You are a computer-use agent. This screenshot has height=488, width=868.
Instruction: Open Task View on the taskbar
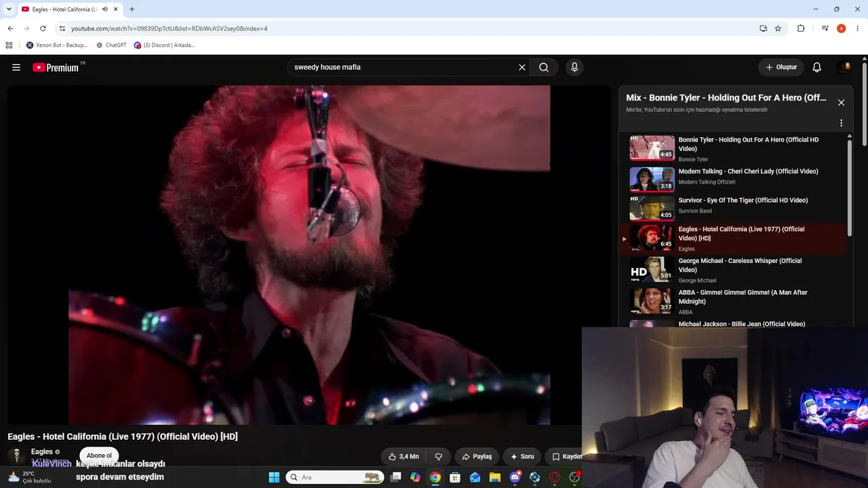coord(396,477)
